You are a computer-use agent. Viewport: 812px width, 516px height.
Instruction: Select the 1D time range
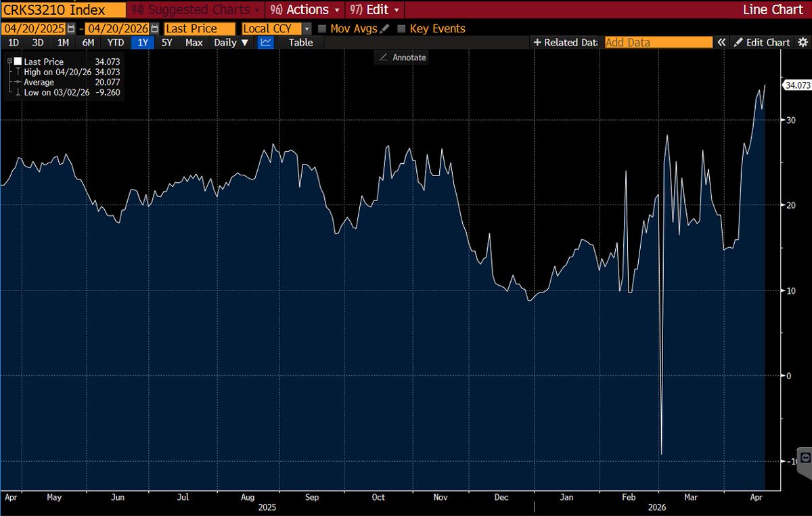[x=14, y=42]
